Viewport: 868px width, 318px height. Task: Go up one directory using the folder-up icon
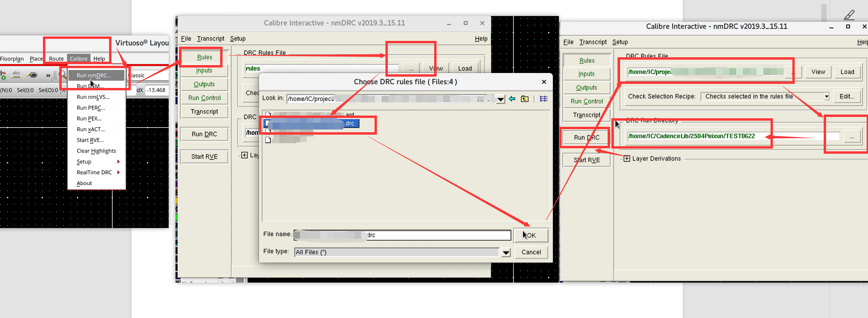tap(525, 99)
